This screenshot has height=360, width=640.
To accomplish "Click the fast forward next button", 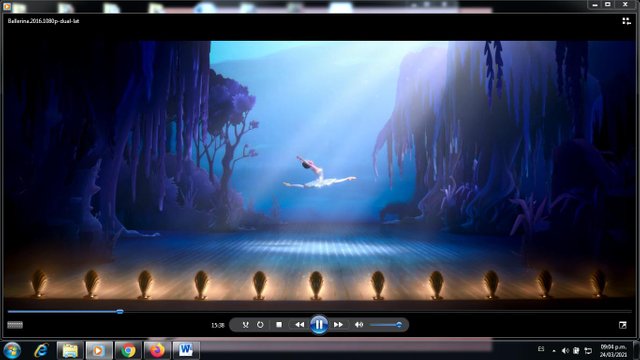I will (x=338, y=324).
